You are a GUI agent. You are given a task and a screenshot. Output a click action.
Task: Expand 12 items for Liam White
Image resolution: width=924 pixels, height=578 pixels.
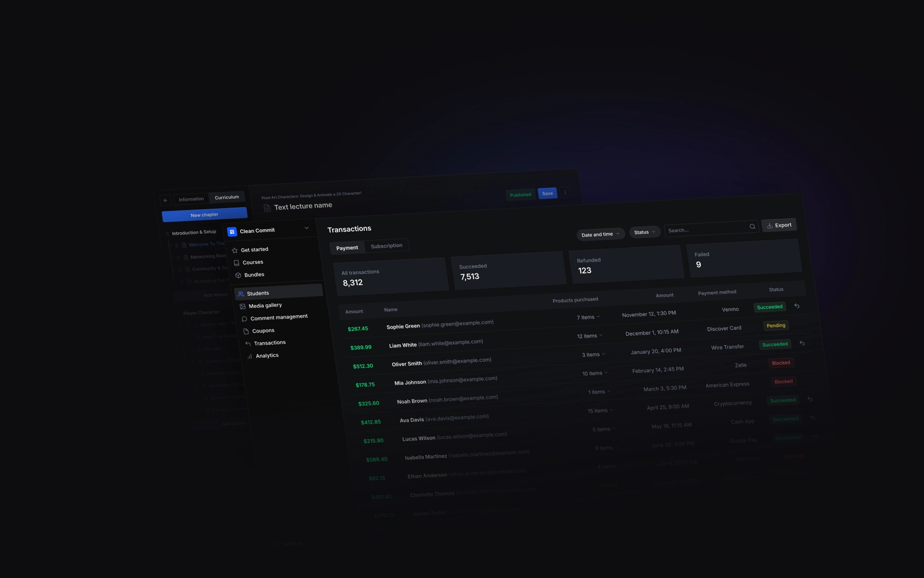[x=590, y=336]
